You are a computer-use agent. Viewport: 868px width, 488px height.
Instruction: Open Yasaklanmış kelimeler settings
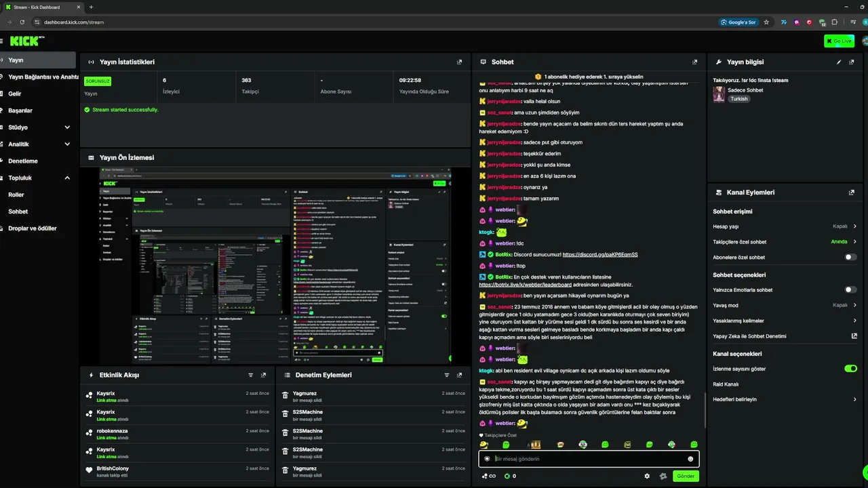(x=785, y=321)
